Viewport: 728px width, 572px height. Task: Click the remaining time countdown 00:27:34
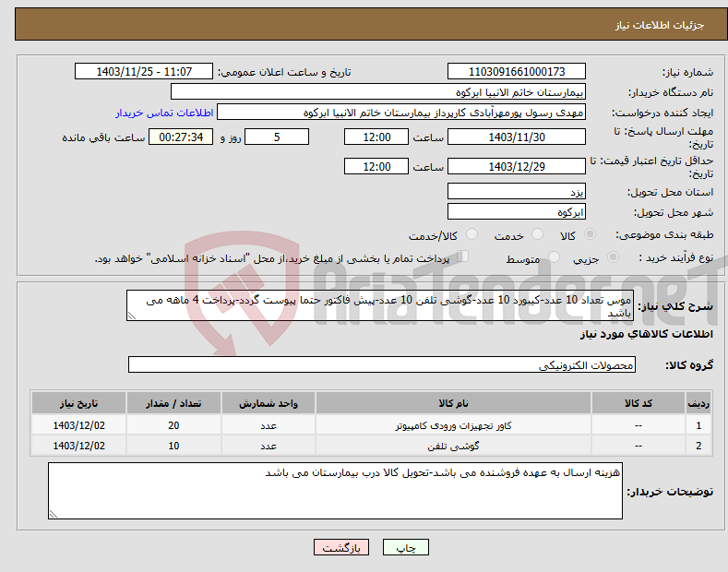pos(181,137)
